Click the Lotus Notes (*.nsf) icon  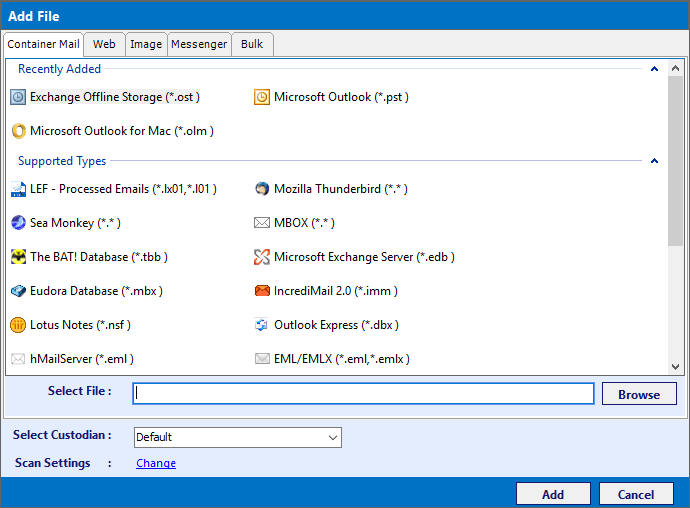coord(18,325)
